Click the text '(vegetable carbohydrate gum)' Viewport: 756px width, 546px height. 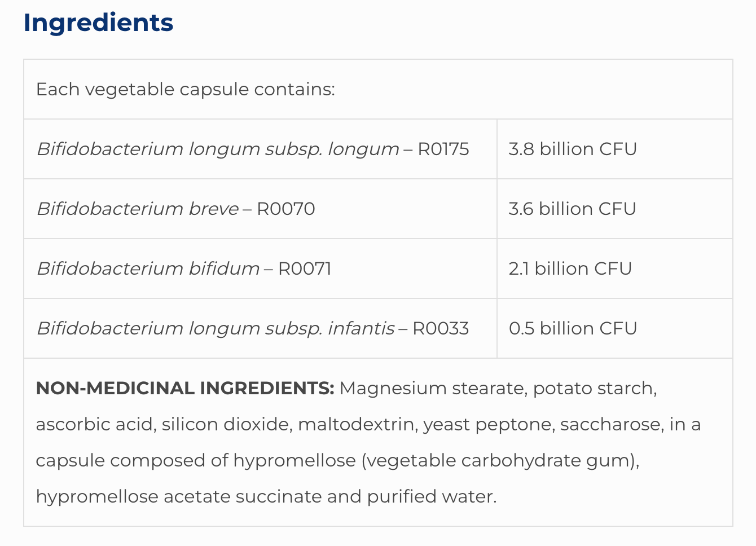pos(500,461)
